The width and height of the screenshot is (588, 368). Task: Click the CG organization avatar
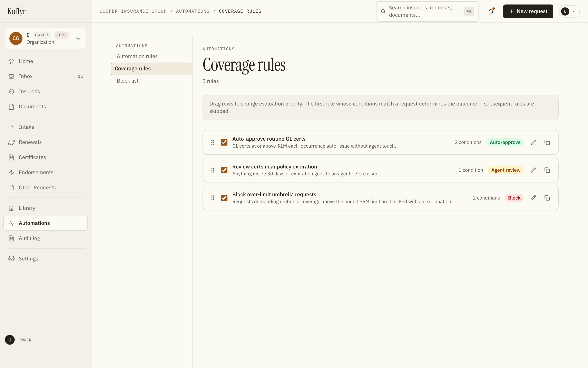point(16,38)
